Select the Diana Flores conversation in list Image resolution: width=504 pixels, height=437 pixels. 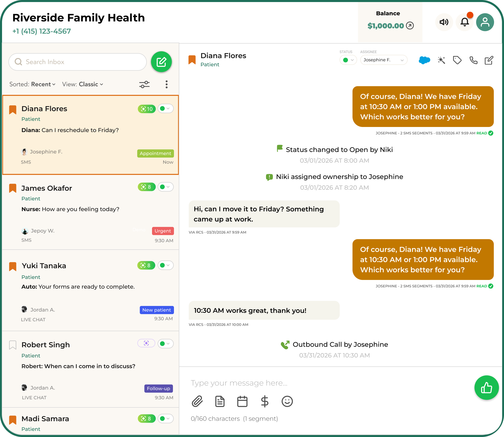pos(91,135)
